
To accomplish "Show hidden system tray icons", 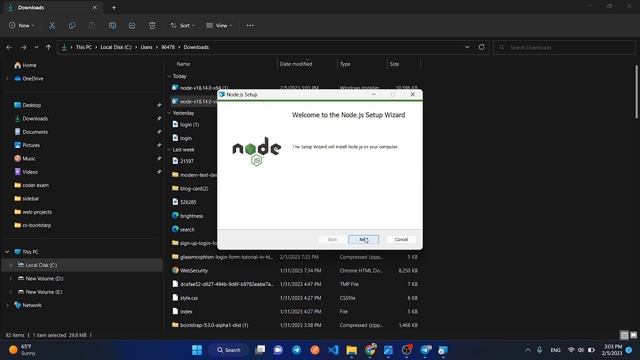I will click(528, 350).
